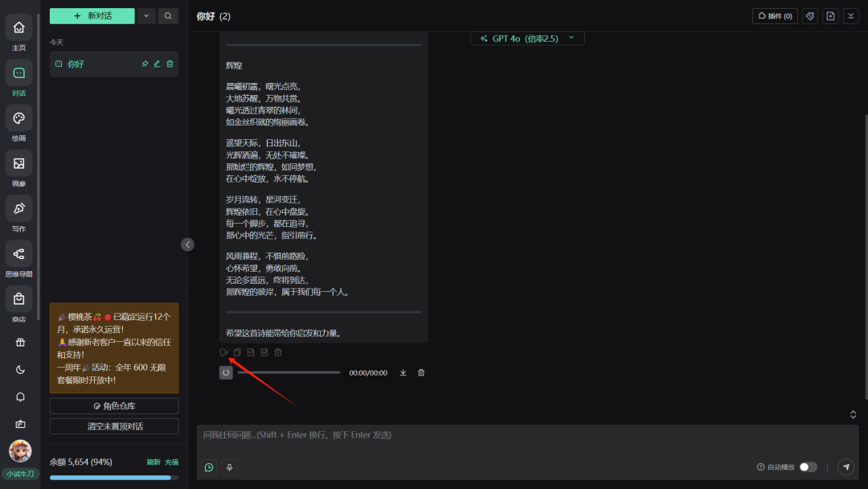Image resolution: width=868 pixels, height=489 pixels.
Task: Delete the audio clip with the player trash icon
Action: [421, 372]
